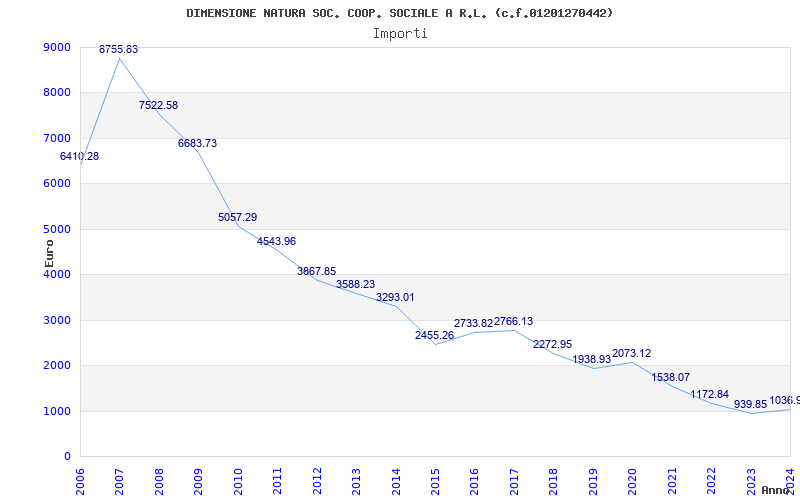Select the 1172.84 data label
This screenshot has width=800, height=500.
pyautogui.click(x=710, y=394)
